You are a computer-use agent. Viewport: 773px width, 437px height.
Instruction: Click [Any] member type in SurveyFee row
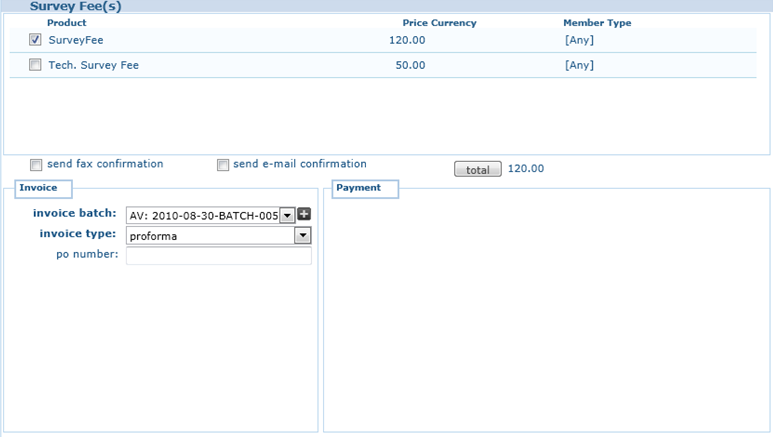pyautogui.click(x=579, y=41)
